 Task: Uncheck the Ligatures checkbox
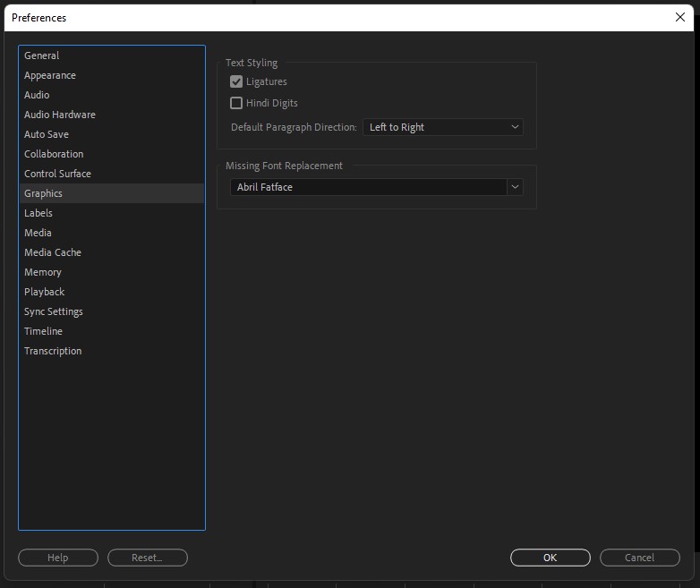coord(236,81)
